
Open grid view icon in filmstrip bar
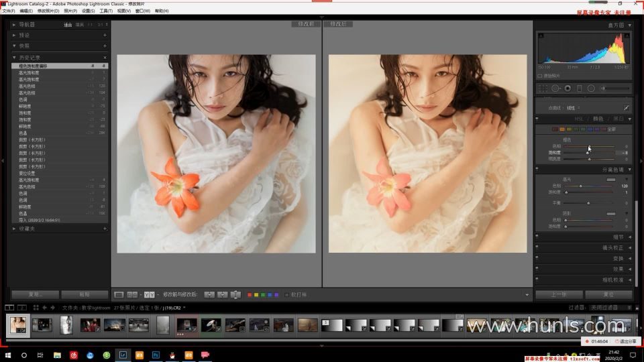[x=36, y=308]
